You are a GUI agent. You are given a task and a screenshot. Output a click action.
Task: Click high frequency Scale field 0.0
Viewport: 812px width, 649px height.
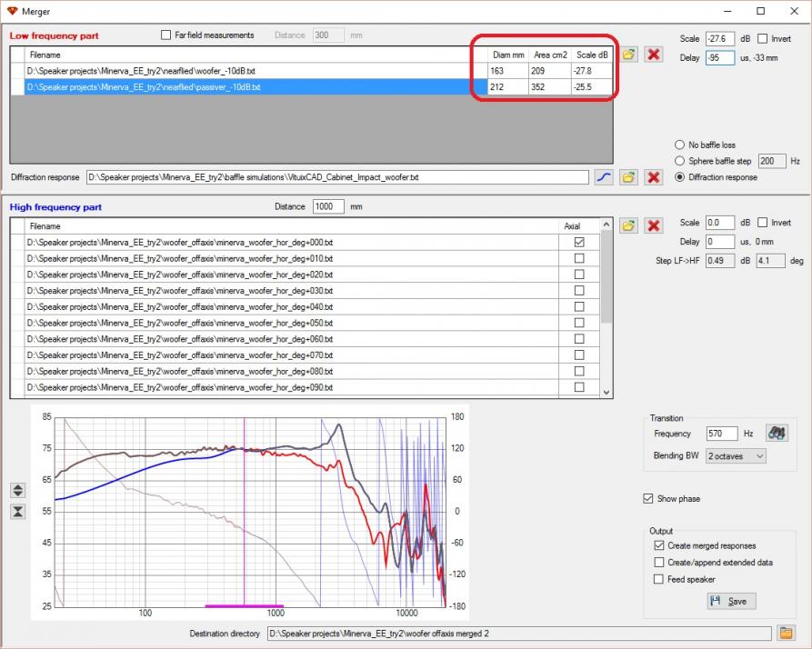720,223
